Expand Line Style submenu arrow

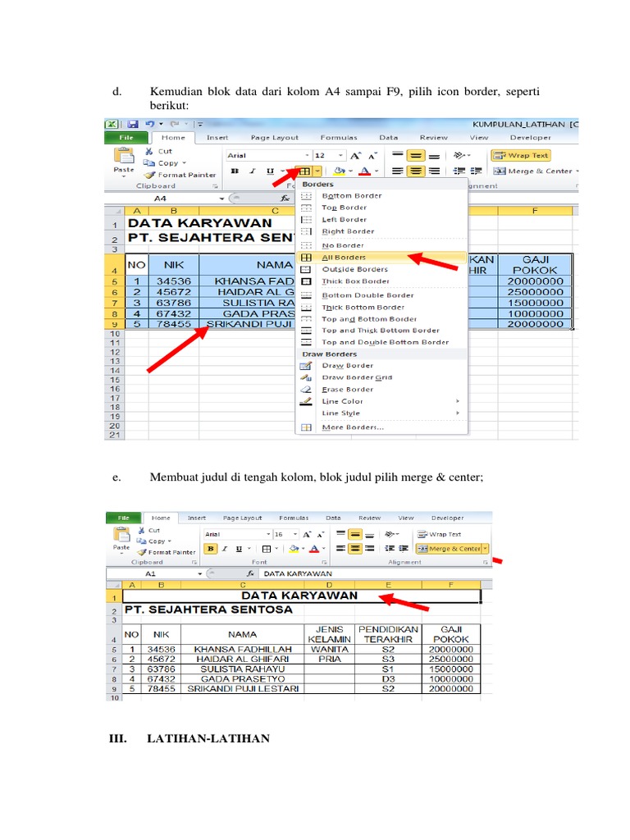click(458, 413)
